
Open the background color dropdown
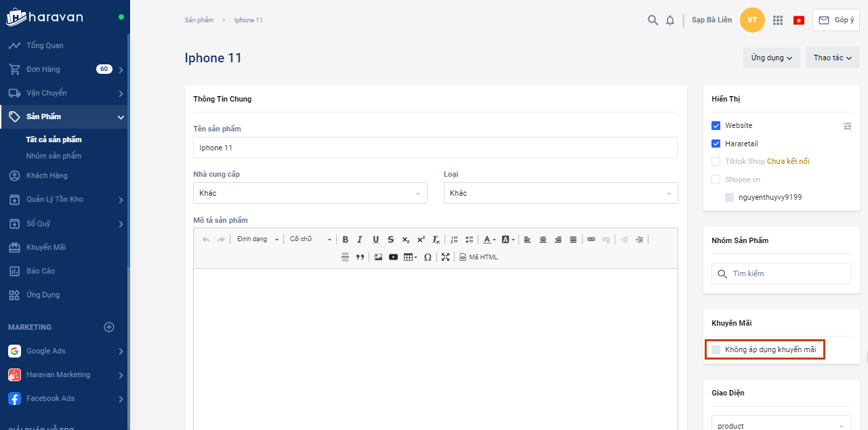tap(508, 239)
